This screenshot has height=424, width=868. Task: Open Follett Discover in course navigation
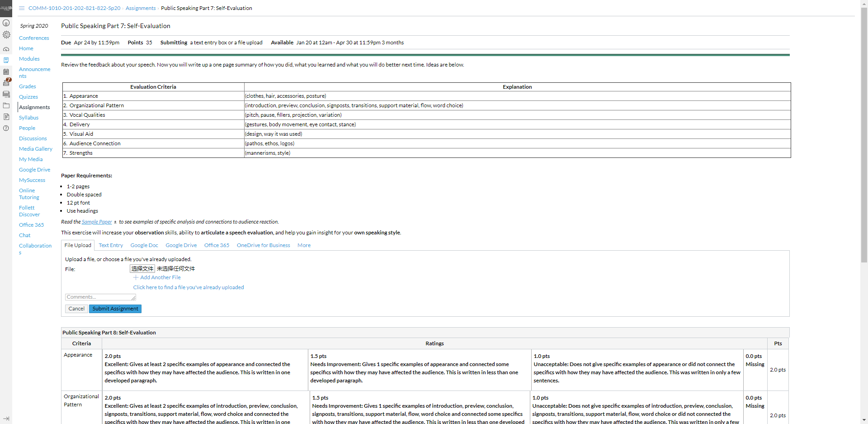pyautogui.click(x=29, y=211)
